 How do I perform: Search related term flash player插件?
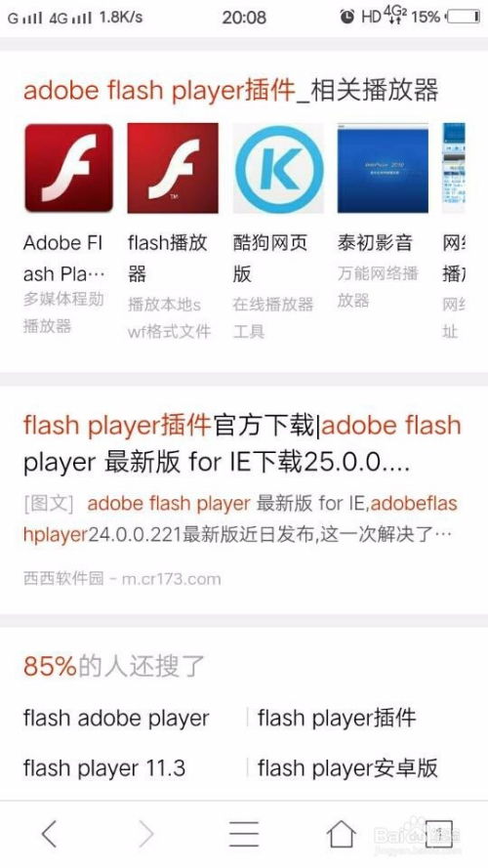pyautogui.click(x=337, y=718)
